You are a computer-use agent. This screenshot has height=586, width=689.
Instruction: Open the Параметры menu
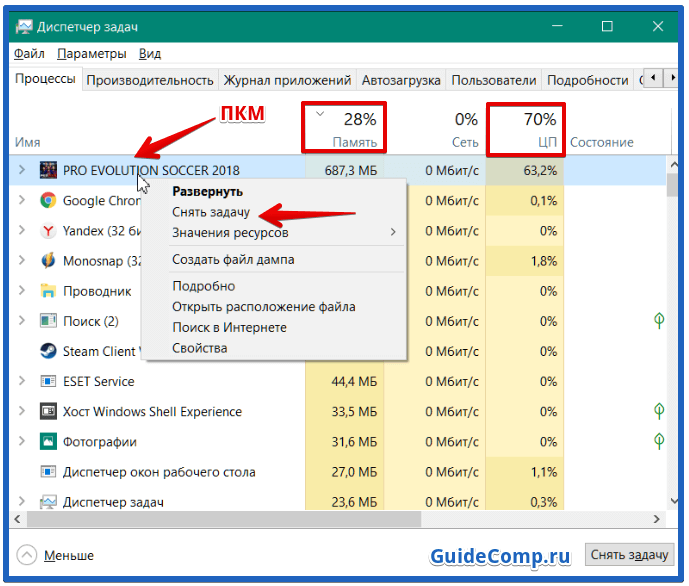92,53
